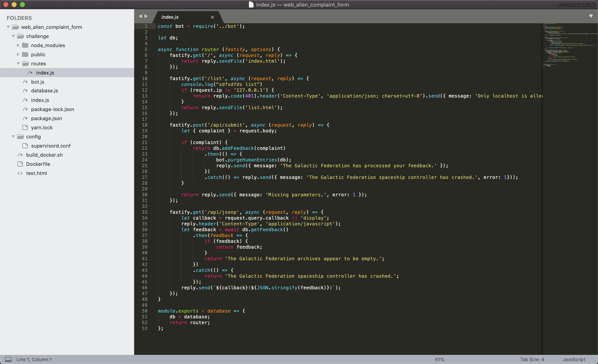Expand the public folder
598x364 pixels.
point(18,54)
